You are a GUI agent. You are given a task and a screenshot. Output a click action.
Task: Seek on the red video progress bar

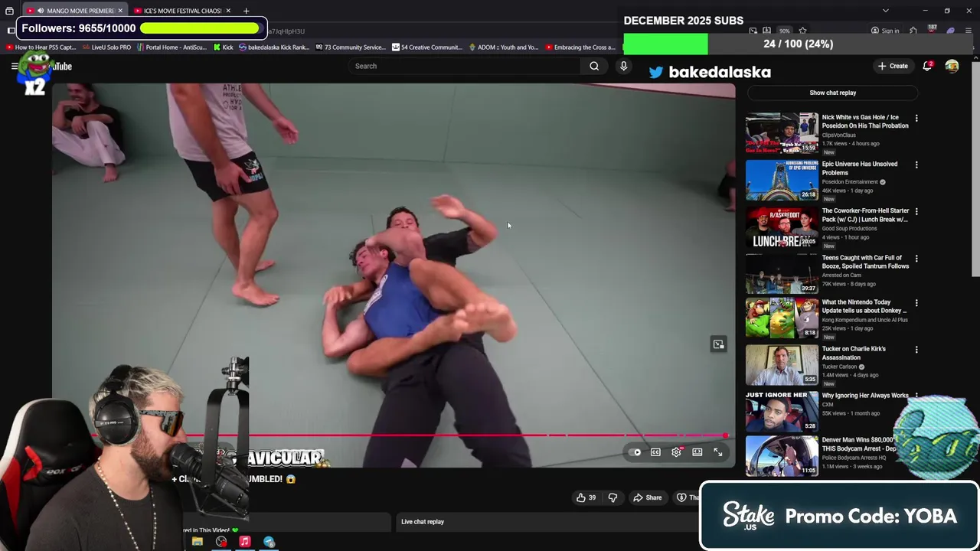(409, 435)
